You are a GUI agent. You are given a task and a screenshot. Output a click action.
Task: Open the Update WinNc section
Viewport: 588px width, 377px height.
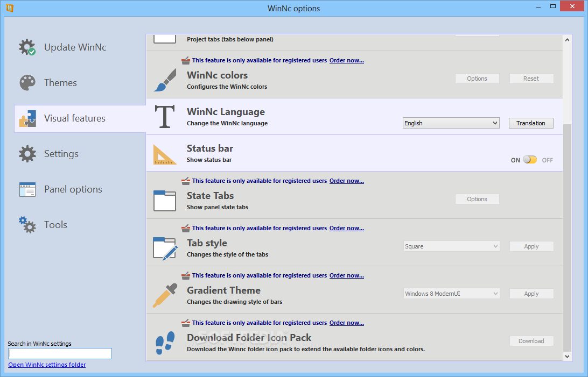click(80, 47)
